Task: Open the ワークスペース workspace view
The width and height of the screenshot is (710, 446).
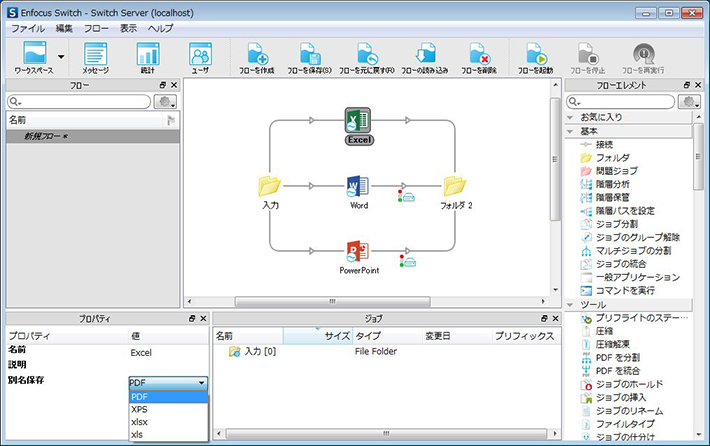Action: point(34,58)
